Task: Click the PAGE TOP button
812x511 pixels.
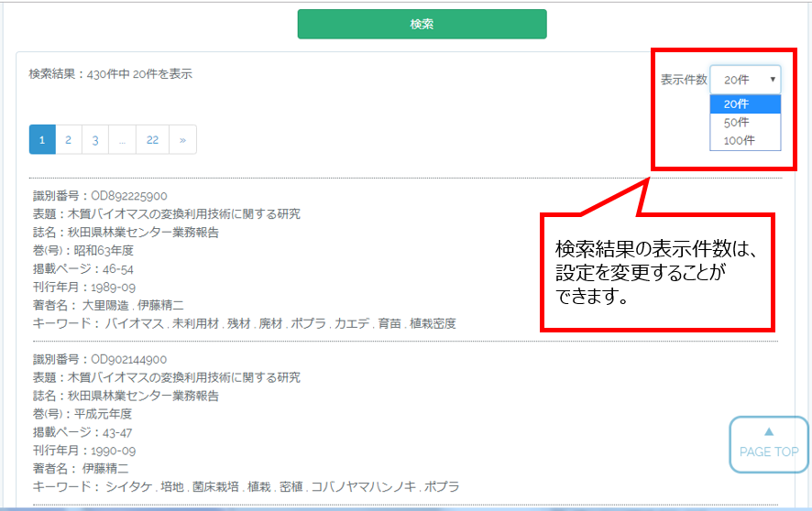Action: click(x=769, y=445)
